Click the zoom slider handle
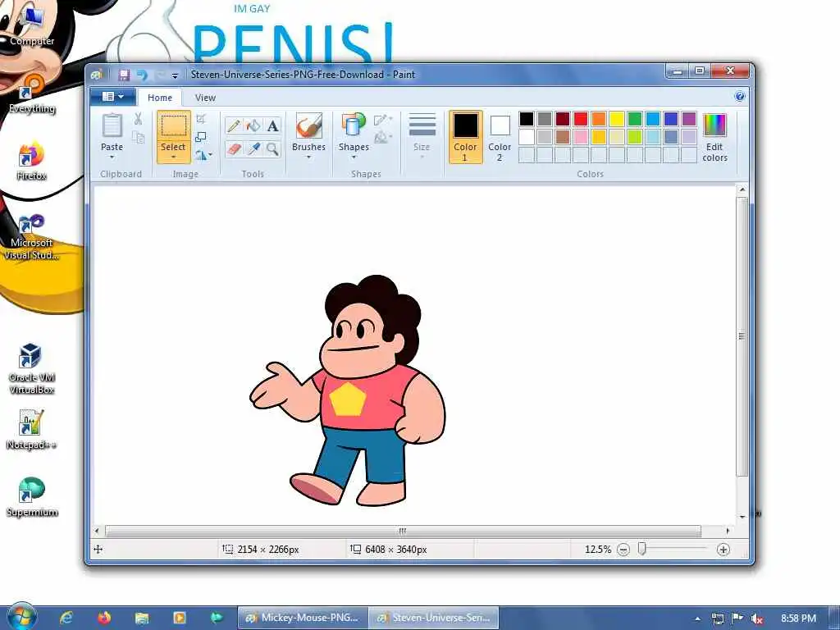This screenshot has height=630, width=840. click(641, 549)
